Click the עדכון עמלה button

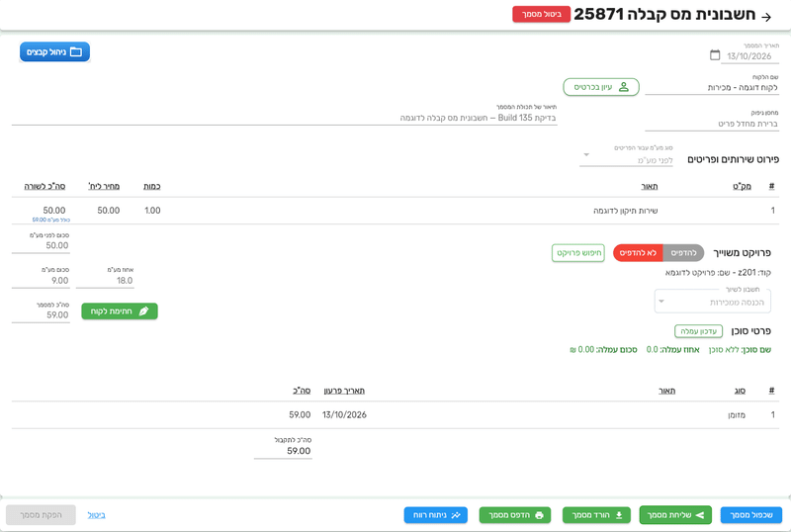click(698, 331)
